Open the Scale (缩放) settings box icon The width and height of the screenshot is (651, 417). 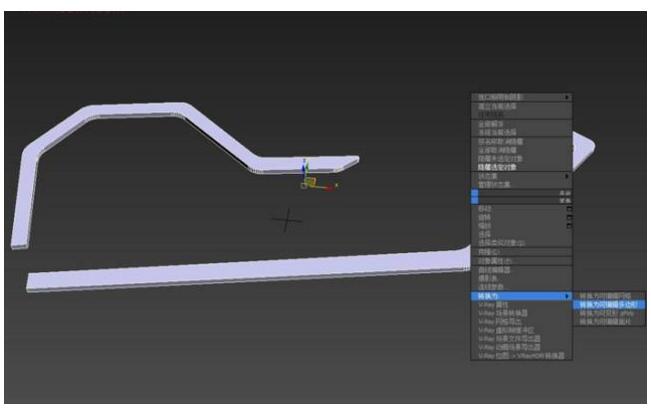pyautogui.click(x=569, y=227)
